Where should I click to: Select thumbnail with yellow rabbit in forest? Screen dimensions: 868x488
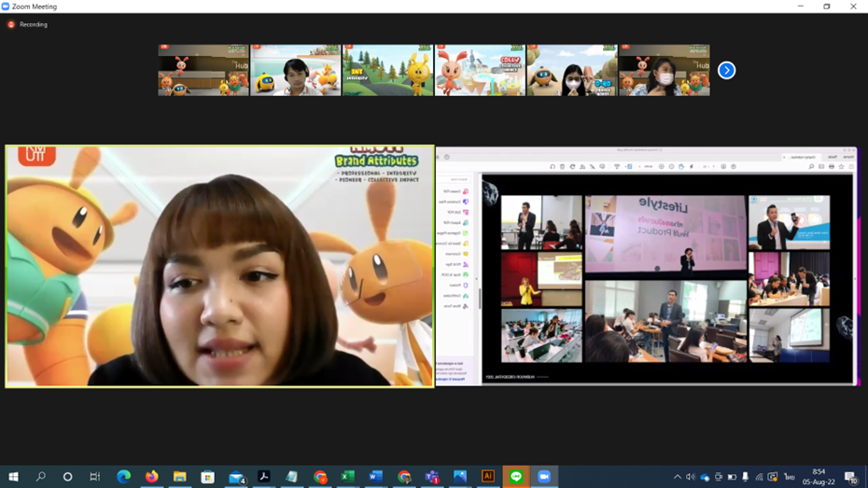pos(387,70)
